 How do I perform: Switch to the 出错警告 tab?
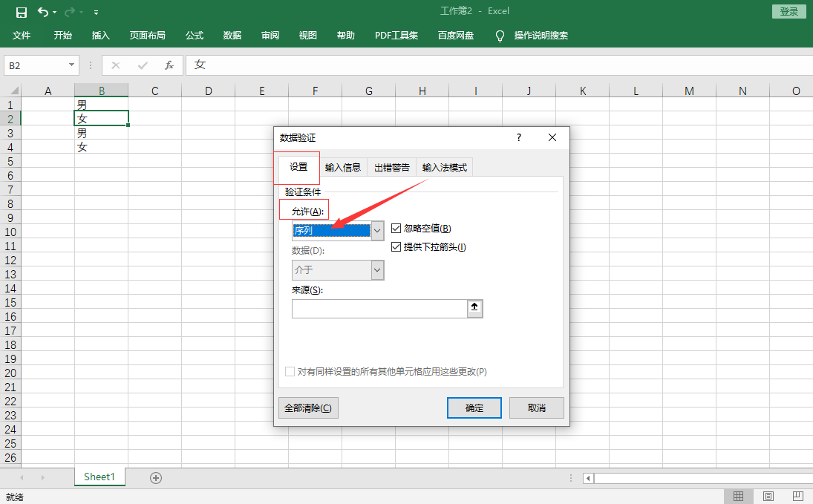[x=391, y=167]
